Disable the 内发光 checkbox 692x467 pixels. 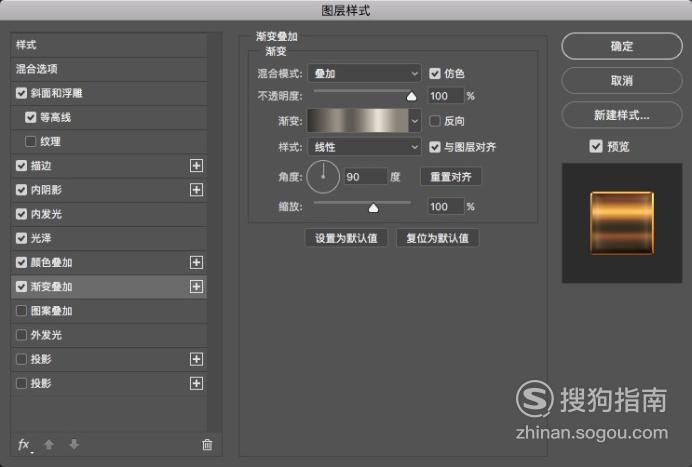click(21, 214)
